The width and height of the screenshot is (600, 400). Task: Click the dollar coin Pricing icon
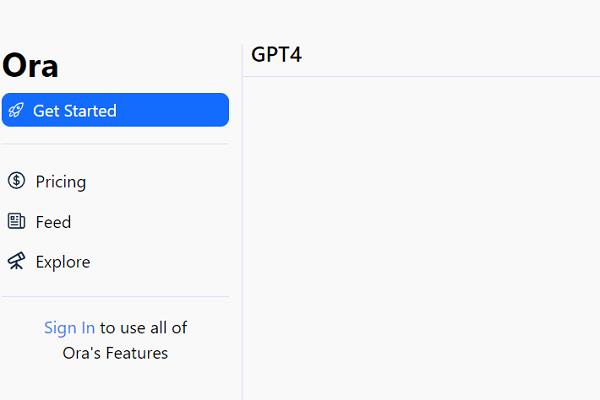(x=16, y=181)
